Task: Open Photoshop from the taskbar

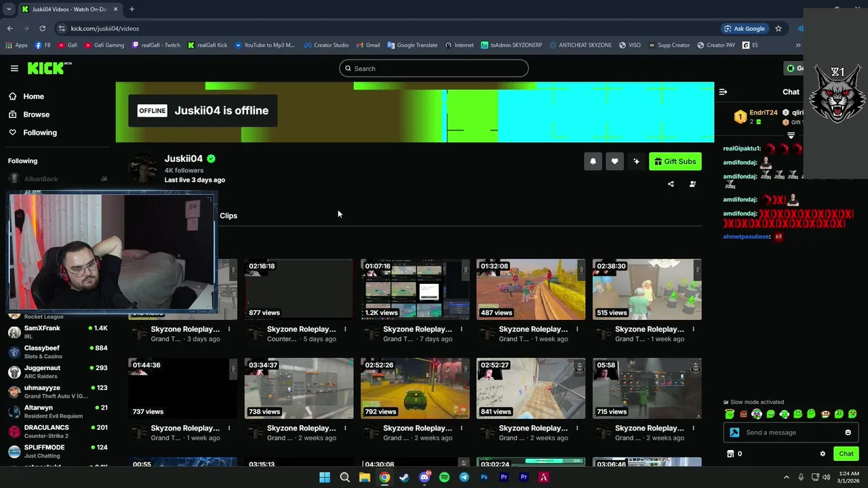Action: (484, 477)
